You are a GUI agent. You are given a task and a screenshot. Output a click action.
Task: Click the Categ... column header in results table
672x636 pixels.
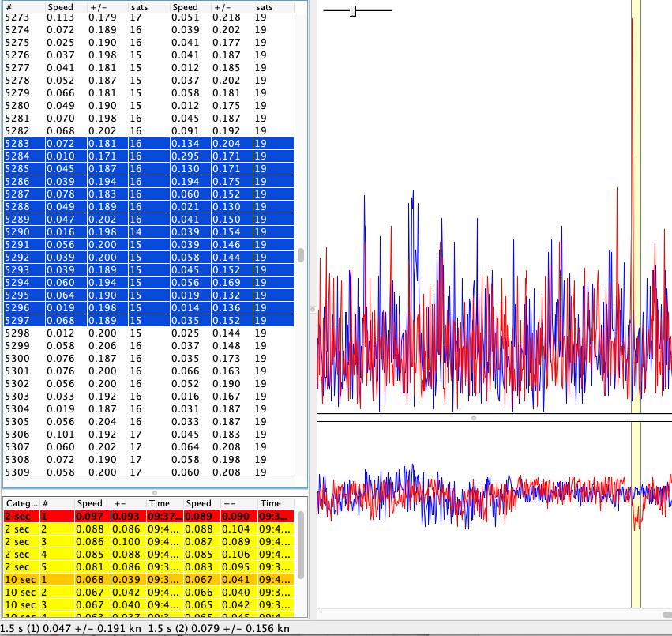[x=21, y=503]
